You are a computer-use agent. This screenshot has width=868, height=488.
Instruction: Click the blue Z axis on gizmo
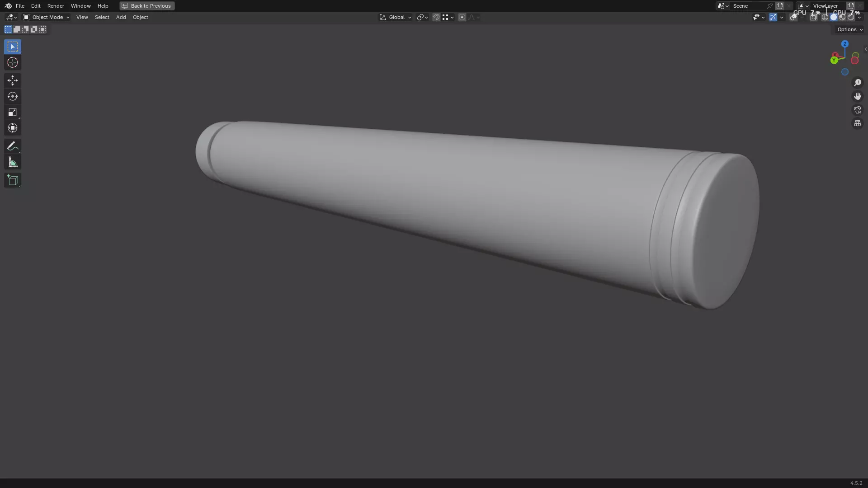click(x=845, y=44)
